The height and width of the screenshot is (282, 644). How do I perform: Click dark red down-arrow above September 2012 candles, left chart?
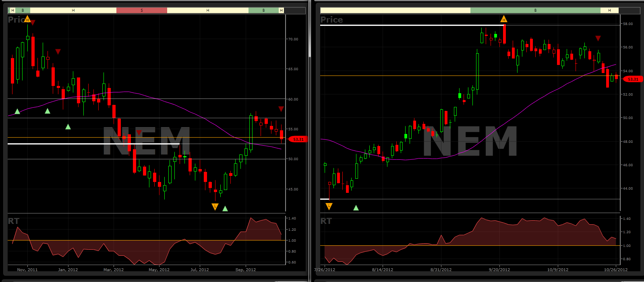(x=281, y=109)
